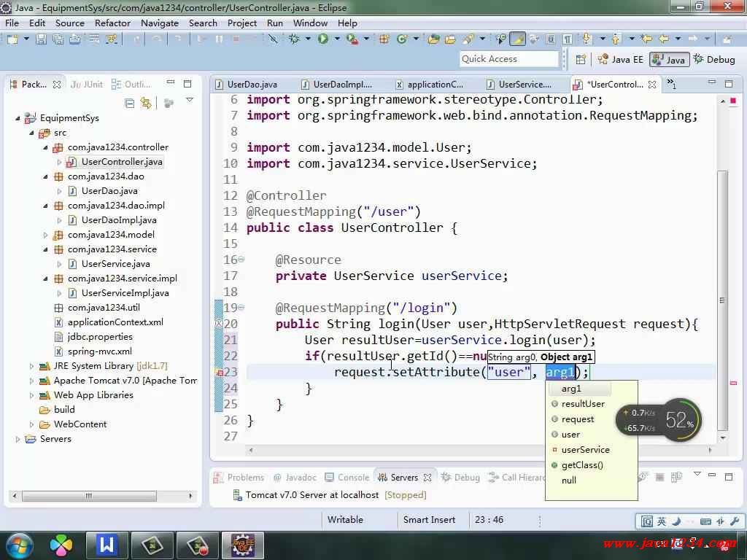This screenshot has height=560, width=747.
Task: Go to Last Edit Location icon
Action: (646, 39)
